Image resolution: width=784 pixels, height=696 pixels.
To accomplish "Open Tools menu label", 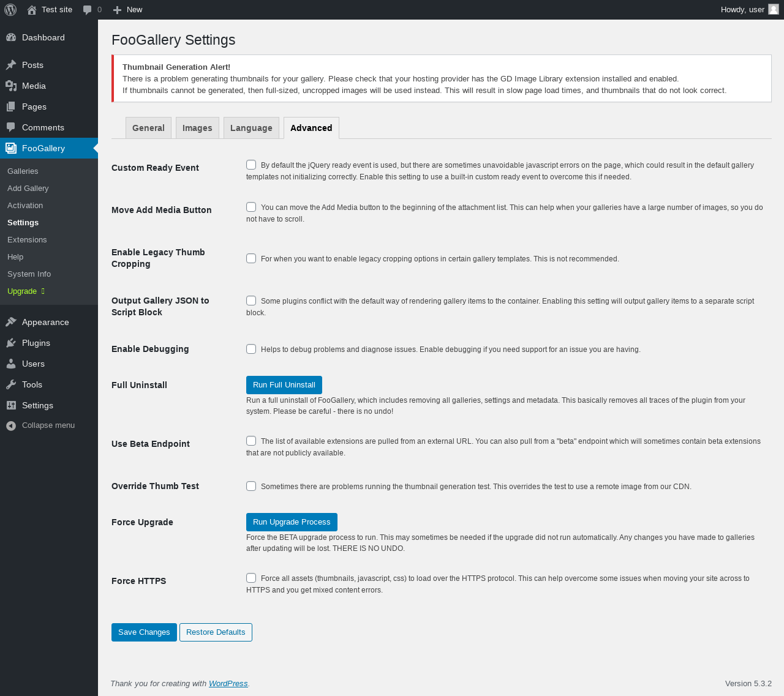I will 32,384.
